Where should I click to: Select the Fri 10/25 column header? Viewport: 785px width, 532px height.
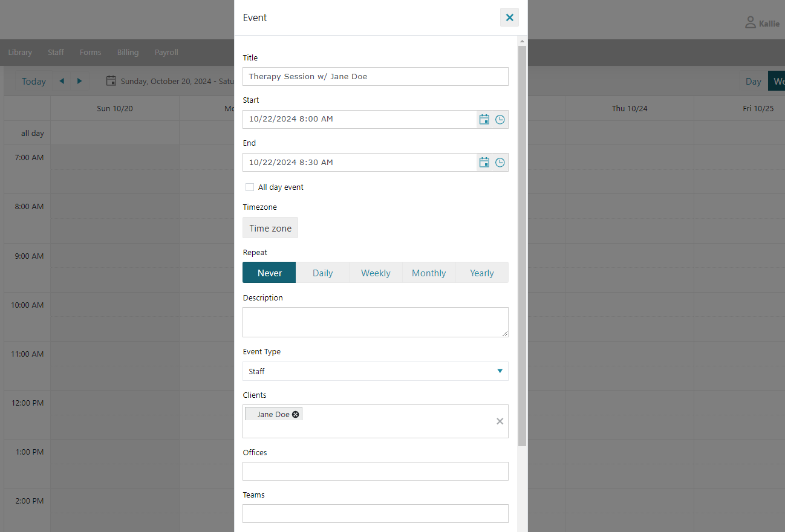759,109
